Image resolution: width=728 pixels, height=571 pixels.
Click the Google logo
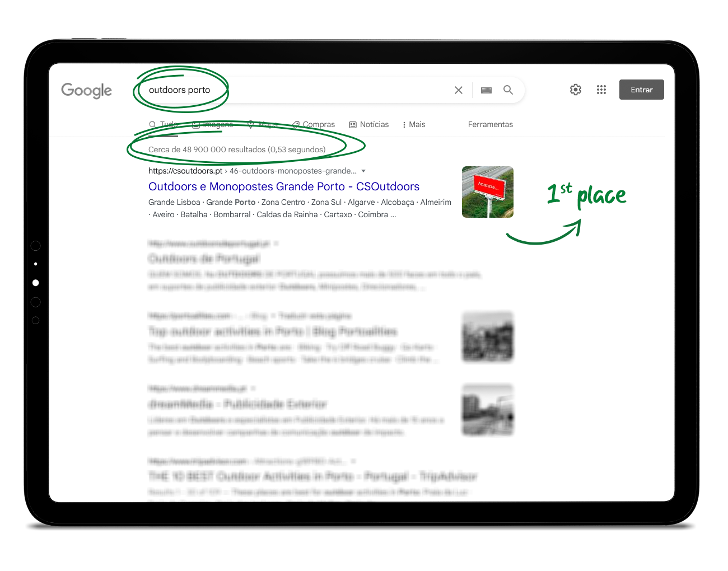click(x=86, y=90)
